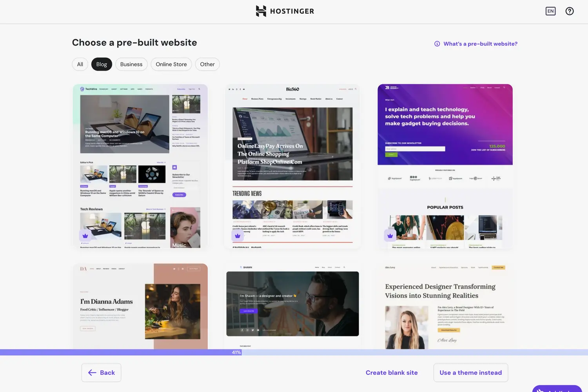Image resolution: width=588 pixels, height=392 pixels.
Task: Show all template categories
Action: (80, 64)
